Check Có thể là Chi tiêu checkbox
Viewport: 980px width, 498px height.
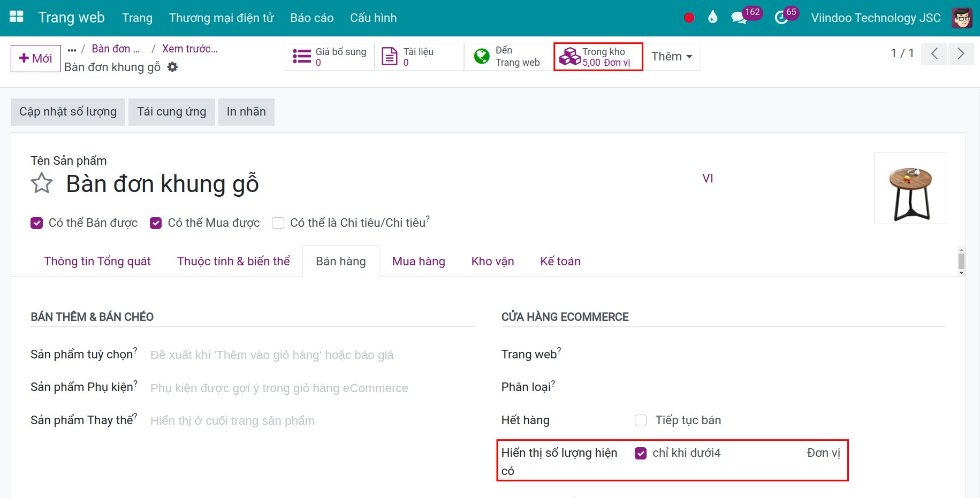(x=278, y=223)
